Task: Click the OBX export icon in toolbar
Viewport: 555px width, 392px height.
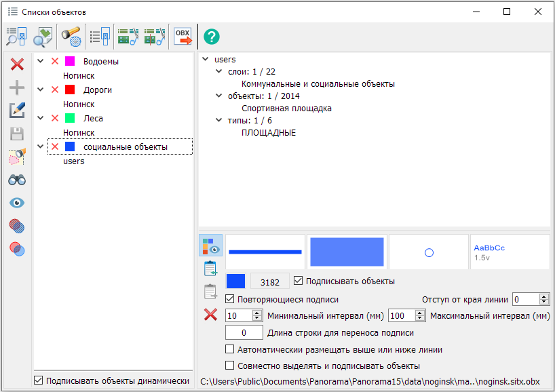Action: (x=183, y=36)
